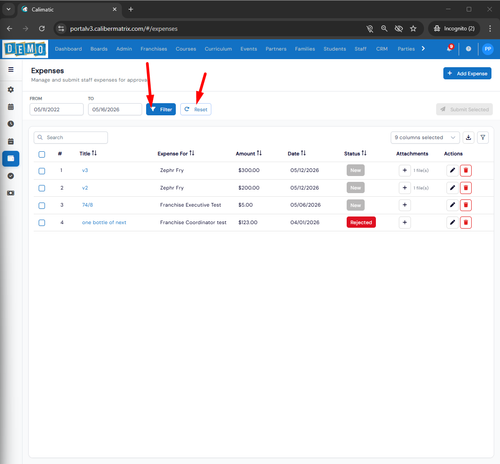Delete 'one bottle of next' expense trash
The width and height of the screenshot is (500, 464).
(466, 222)
